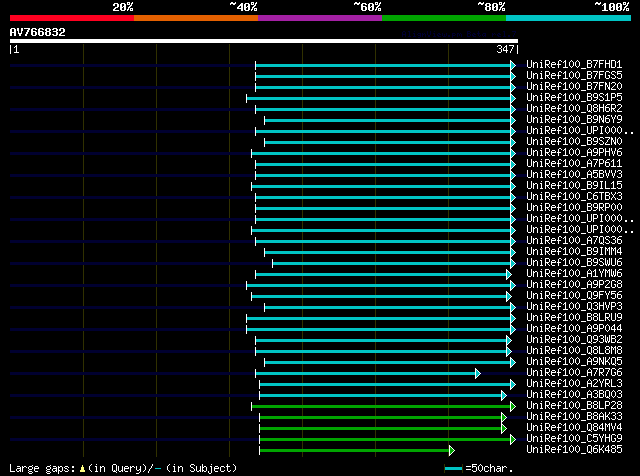Select the UniRef100_Q93WB2 label
This screenshot has width=640, height=476.
[x=574, y=340]
